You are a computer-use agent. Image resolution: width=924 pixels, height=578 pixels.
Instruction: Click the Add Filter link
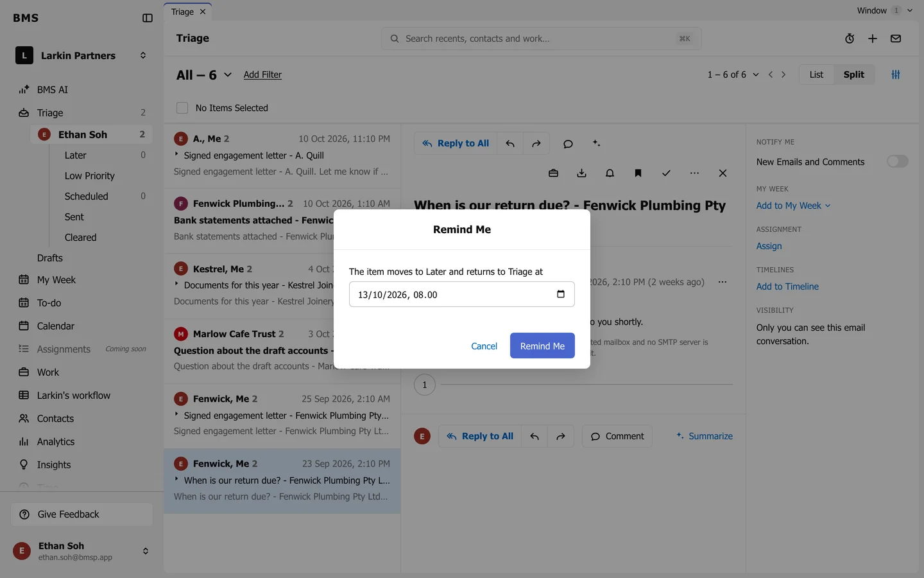262,74
